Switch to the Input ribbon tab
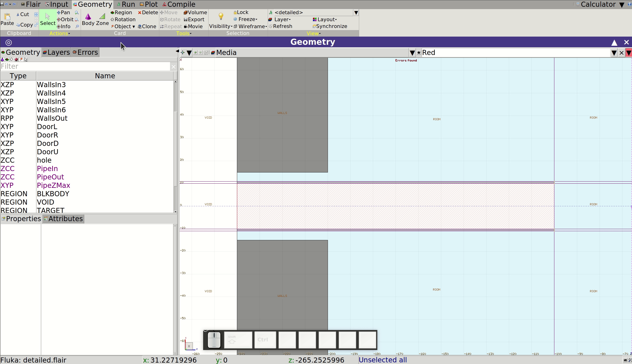This screenshot has width=632, height=364. tap(57, 4)
